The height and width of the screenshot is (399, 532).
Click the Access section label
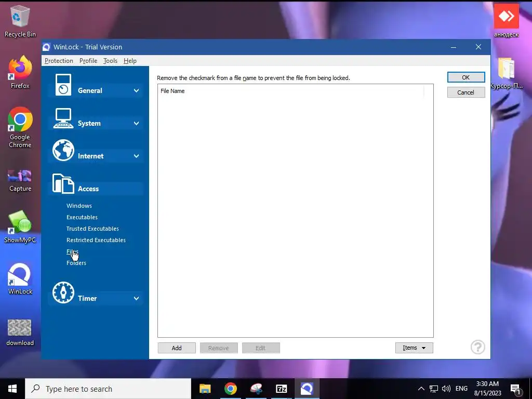pyautogui.click(x=88, y=189)
